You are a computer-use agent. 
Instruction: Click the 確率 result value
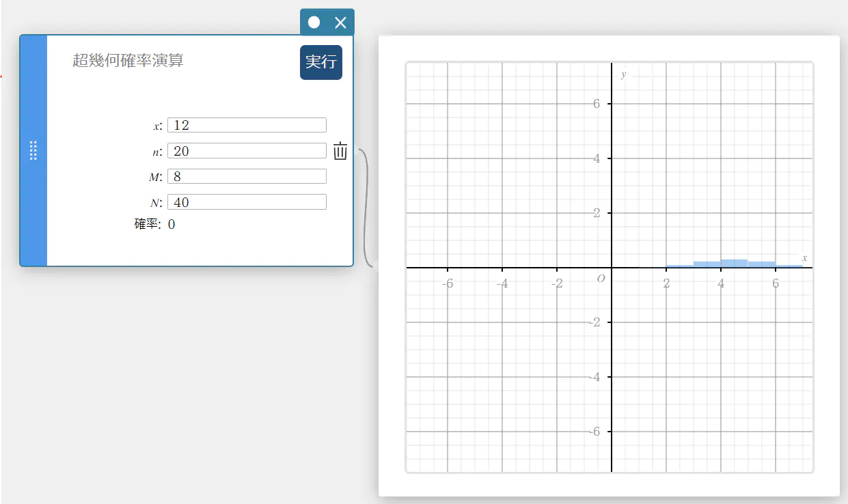[172, 224]
